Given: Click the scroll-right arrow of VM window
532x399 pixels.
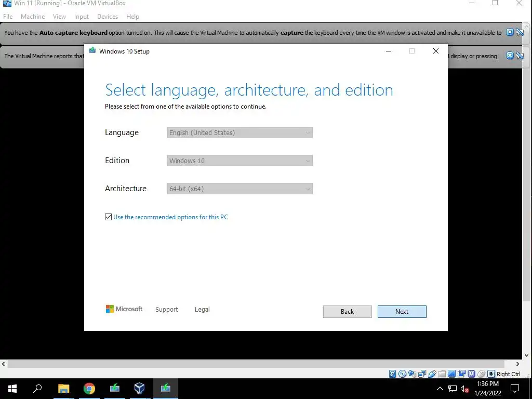Looking at the screenshot, I should [518, 364].
